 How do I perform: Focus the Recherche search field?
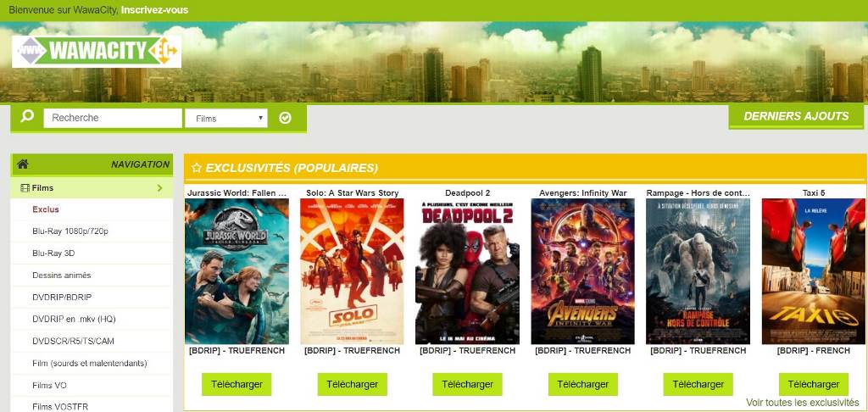click(113, 118)
